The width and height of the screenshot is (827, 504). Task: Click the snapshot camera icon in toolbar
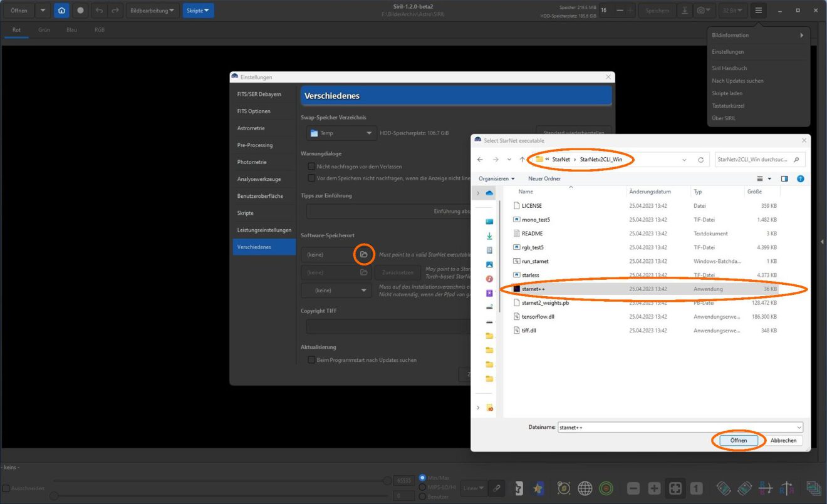click(x=705, y=11)
